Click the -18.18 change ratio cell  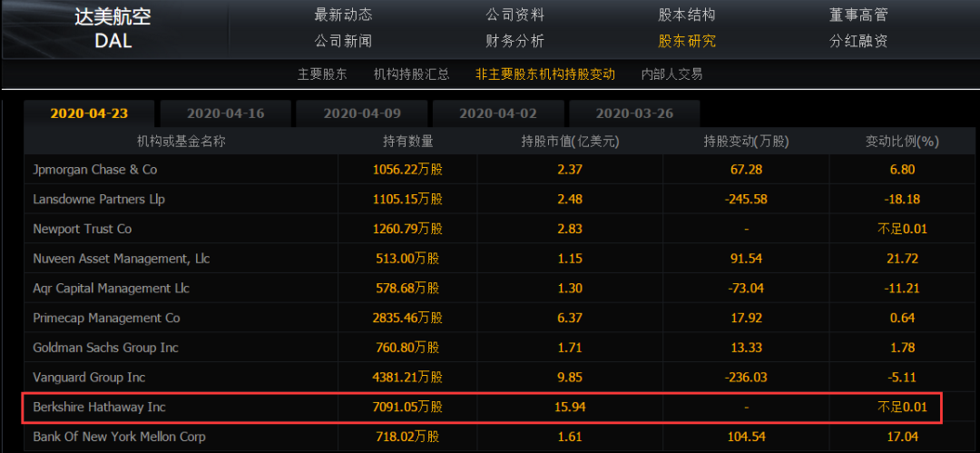pyautogui.click(x=902, y=199)
